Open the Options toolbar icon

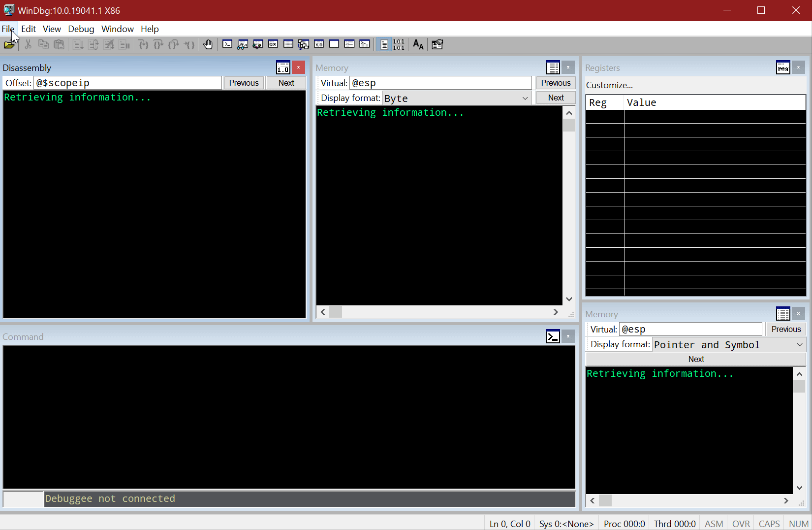[437, 44]
